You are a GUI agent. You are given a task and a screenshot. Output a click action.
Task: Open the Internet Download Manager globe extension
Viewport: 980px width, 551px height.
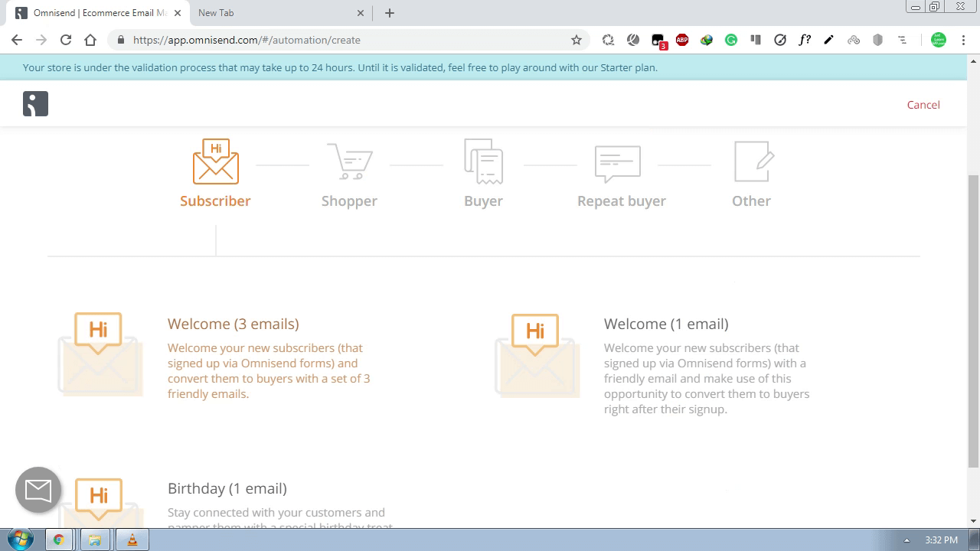707,40
